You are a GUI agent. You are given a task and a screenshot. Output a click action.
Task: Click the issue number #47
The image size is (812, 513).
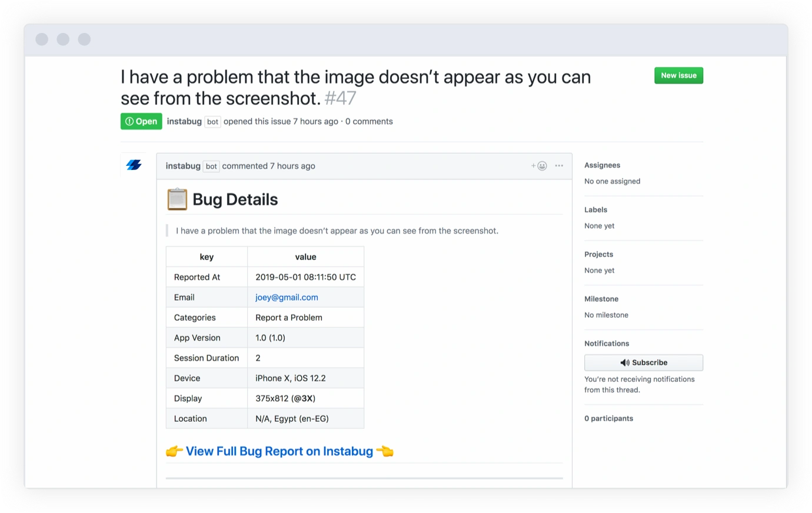pyautogui.click(x=340, y=98)
